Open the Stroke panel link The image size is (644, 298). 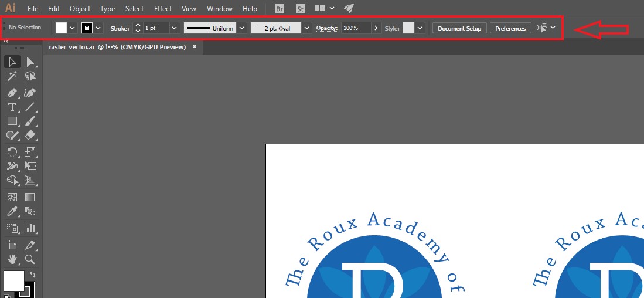click(120, 28)
